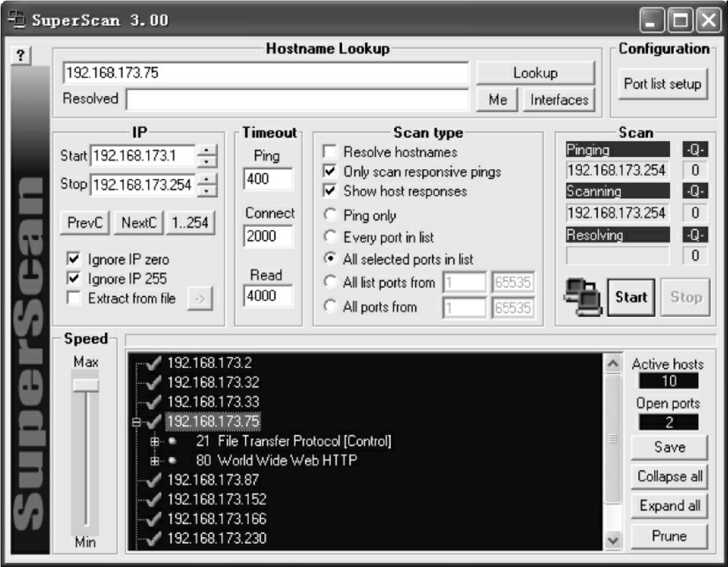The width and height of the screenshot is (728, 567).
Task: Decrease Stop IP with down spinner
Action: click(x=207, y=191)
